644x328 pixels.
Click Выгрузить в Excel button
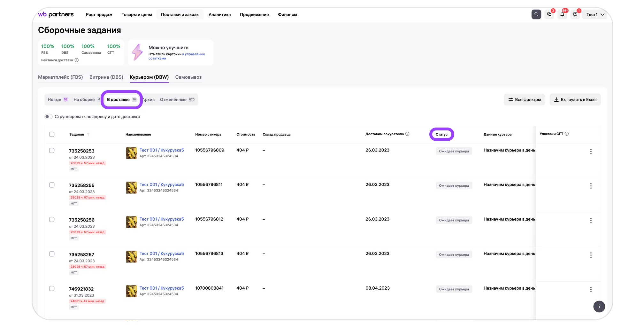click(575, 99)
